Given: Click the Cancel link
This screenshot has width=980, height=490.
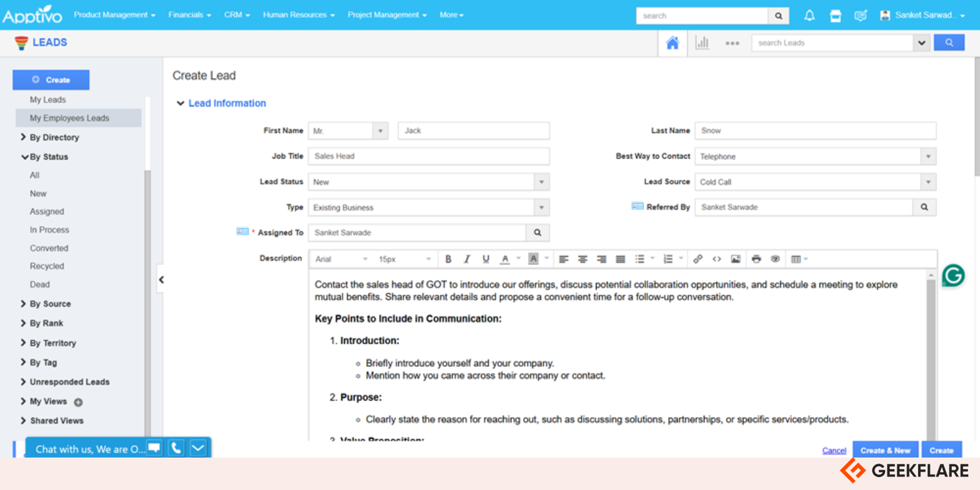Looking at the screenshot, I should tap(834, 450).
